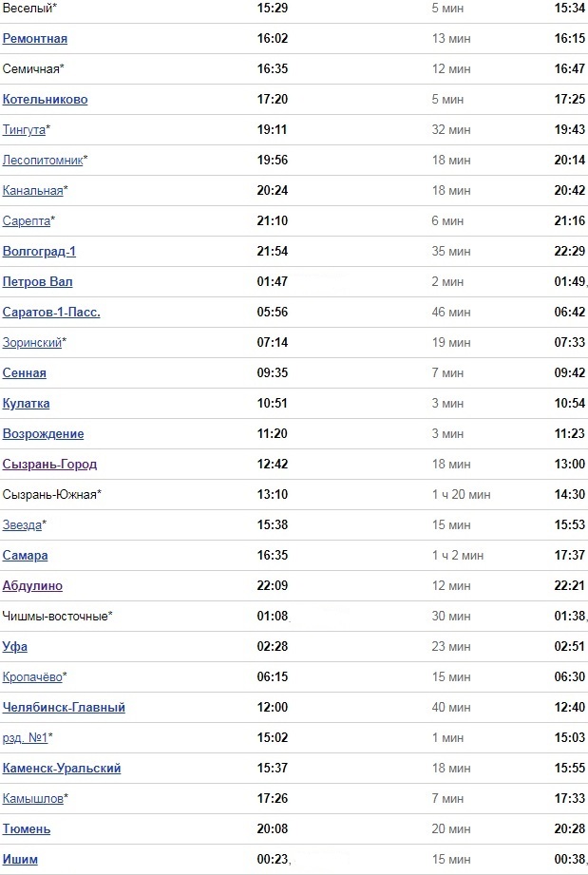Open the Саратов-1-Пасс. station link

tap(51, 313)
